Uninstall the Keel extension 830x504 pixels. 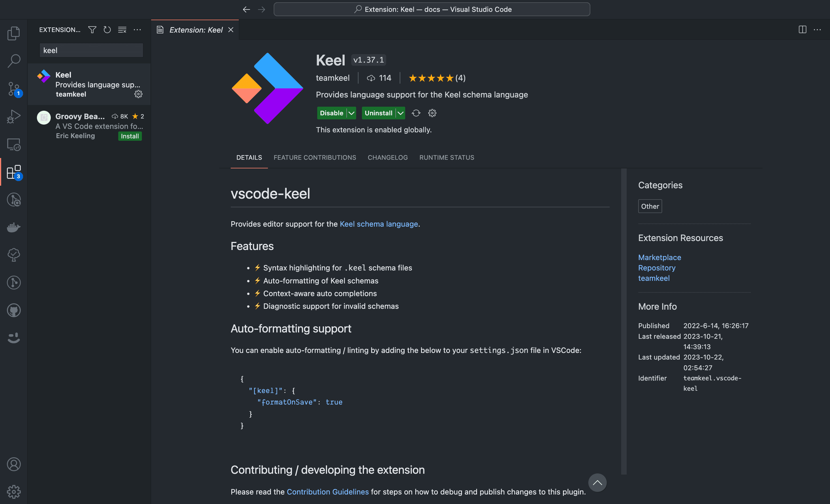pos(378,113)
